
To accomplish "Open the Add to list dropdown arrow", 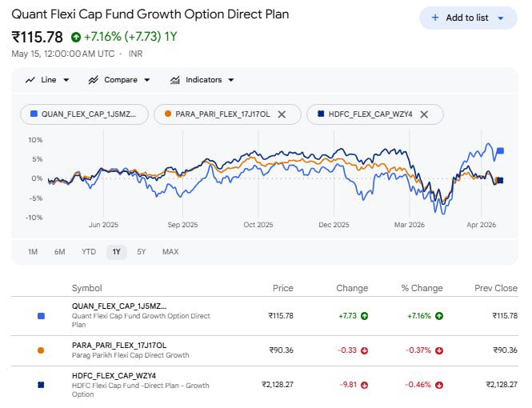I will [501, 18].
